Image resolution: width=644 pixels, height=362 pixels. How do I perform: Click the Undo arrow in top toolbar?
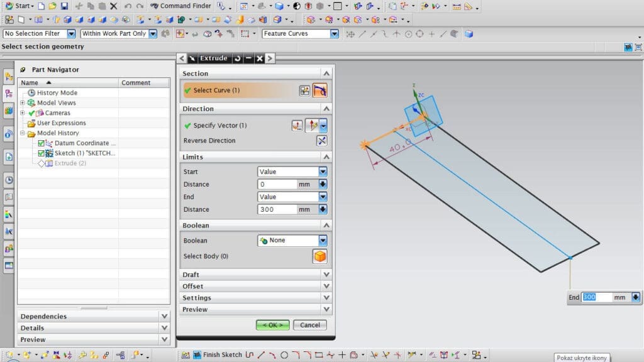(x=128, y=6)
